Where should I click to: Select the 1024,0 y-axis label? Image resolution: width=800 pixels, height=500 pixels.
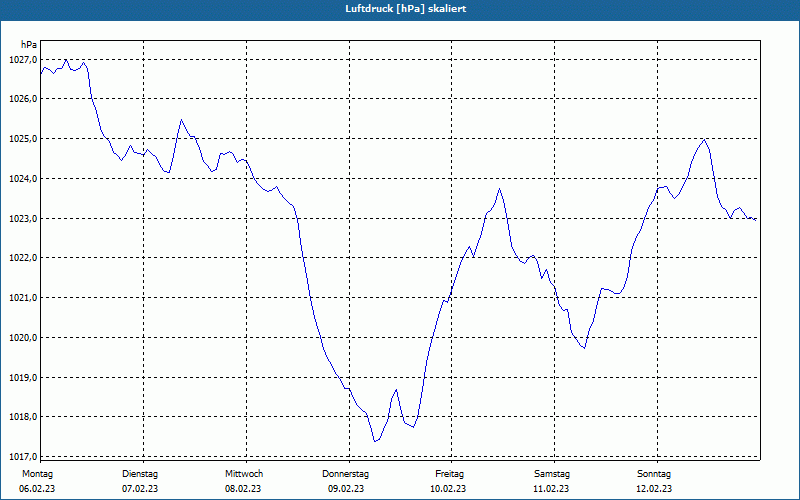click(23, 179)
